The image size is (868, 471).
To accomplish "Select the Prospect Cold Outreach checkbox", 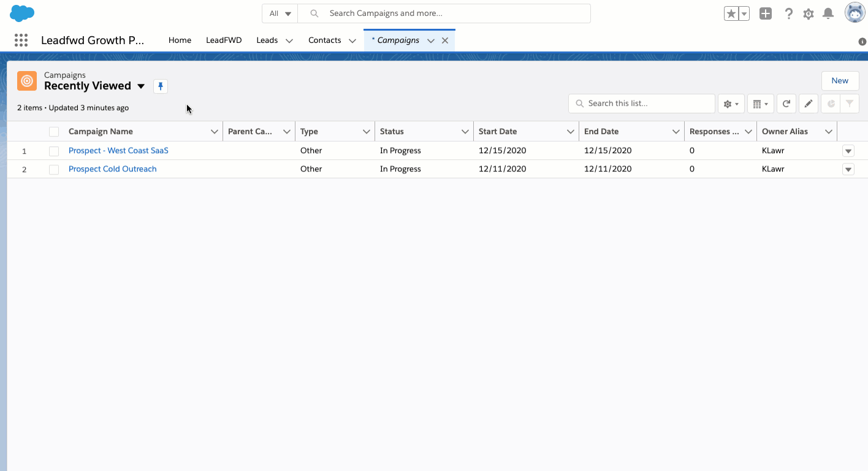I will click(x=54, y=170).
